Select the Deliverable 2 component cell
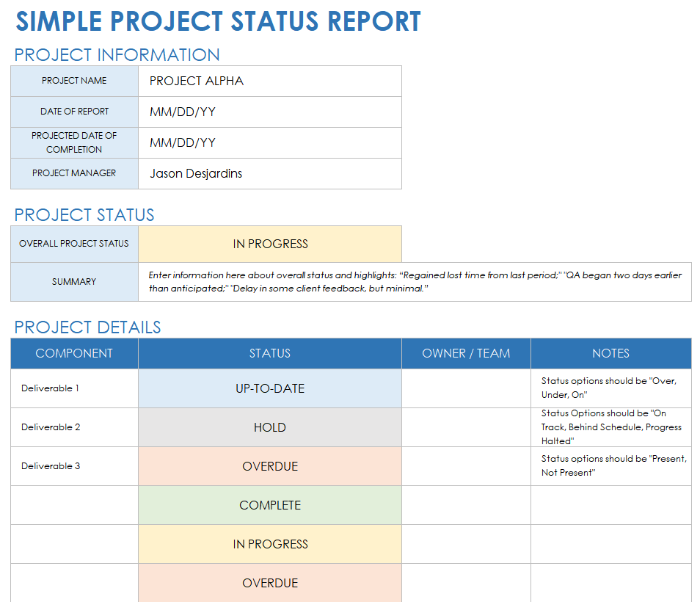The image size is (700, 602). coord(74,427)
